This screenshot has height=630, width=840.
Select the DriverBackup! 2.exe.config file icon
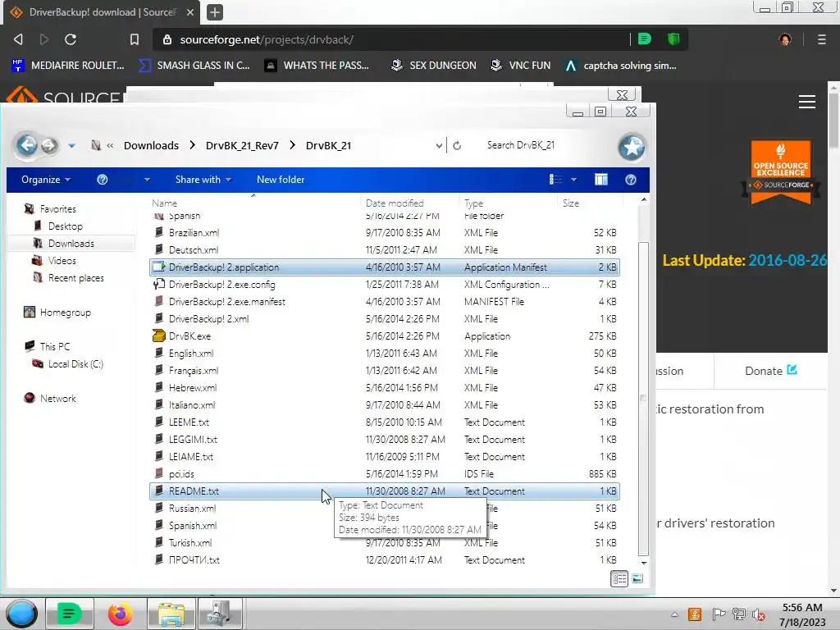click(158, 284)
